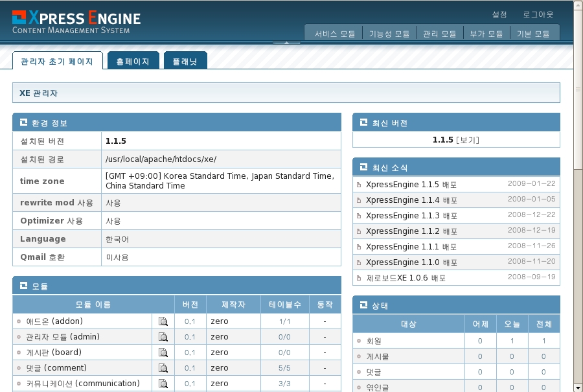Open 제로보드XE 1.0.6 배포 news link

406,278
